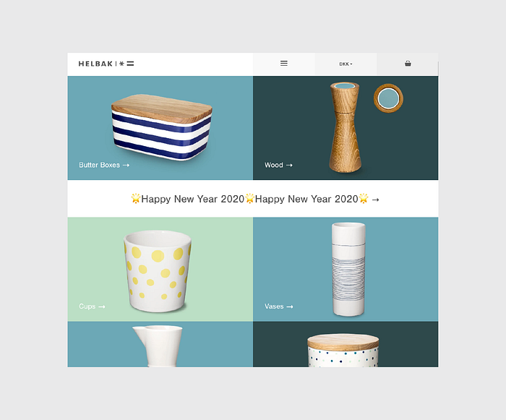Click the HELBAK logo
Image resolution: width=506 pixels, height=420 pixels.
click(106, 64)
